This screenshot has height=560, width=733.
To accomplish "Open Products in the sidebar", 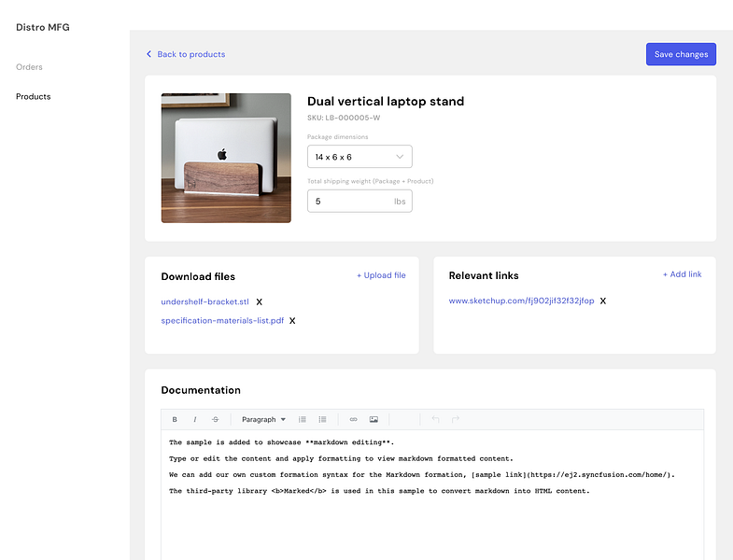I will (34, 96).
